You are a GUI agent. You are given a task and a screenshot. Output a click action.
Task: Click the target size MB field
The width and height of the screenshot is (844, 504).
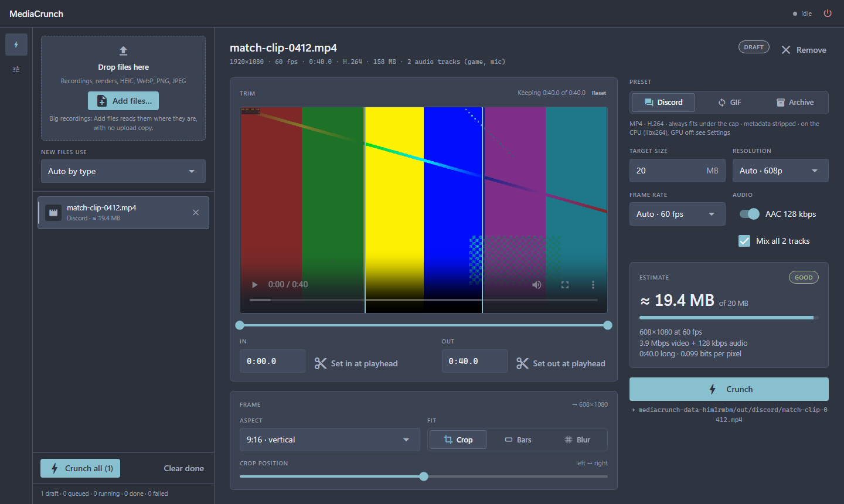tap(678, 171)
